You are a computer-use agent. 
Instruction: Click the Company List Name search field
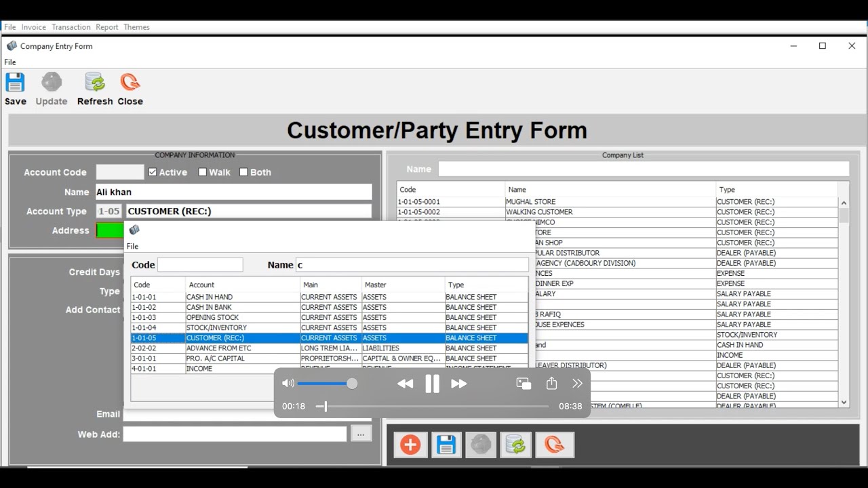[644, 169]
